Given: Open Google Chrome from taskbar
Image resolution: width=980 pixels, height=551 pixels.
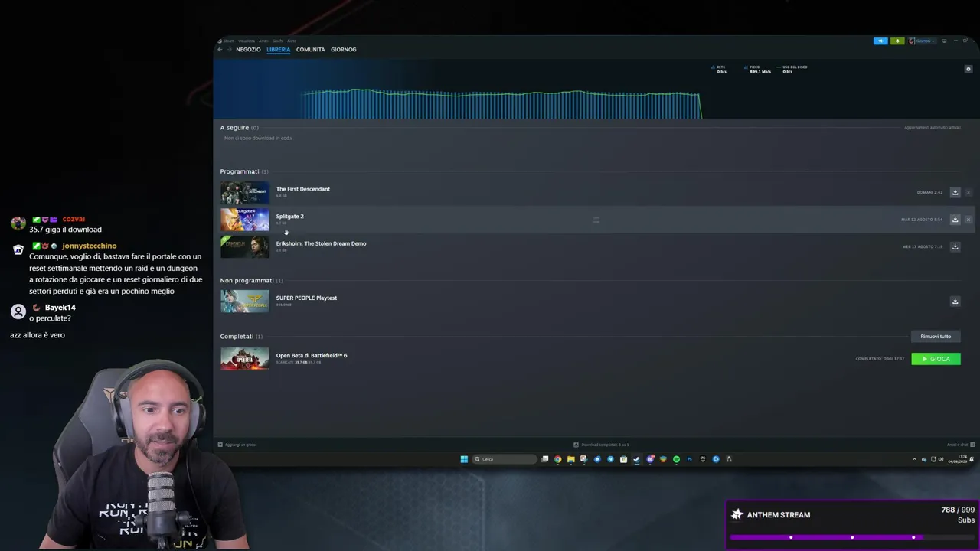Looking at the screenshot, I should click(557, 459).
